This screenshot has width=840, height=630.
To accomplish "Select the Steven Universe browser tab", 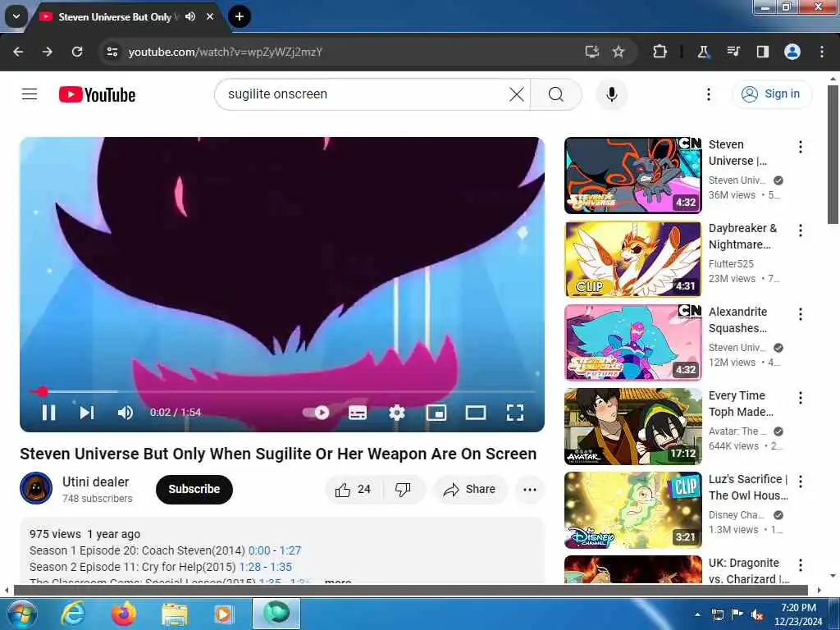I will tap(114, 17).
